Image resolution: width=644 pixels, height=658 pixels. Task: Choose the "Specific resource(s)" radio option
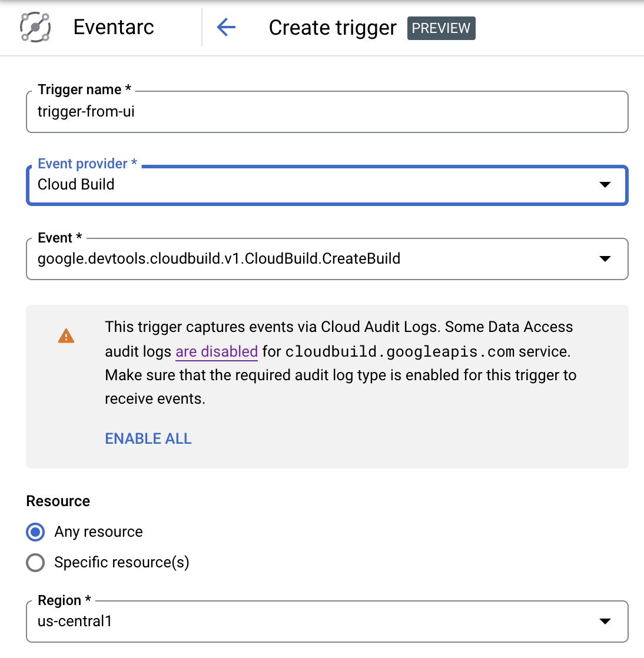point(35,563)
